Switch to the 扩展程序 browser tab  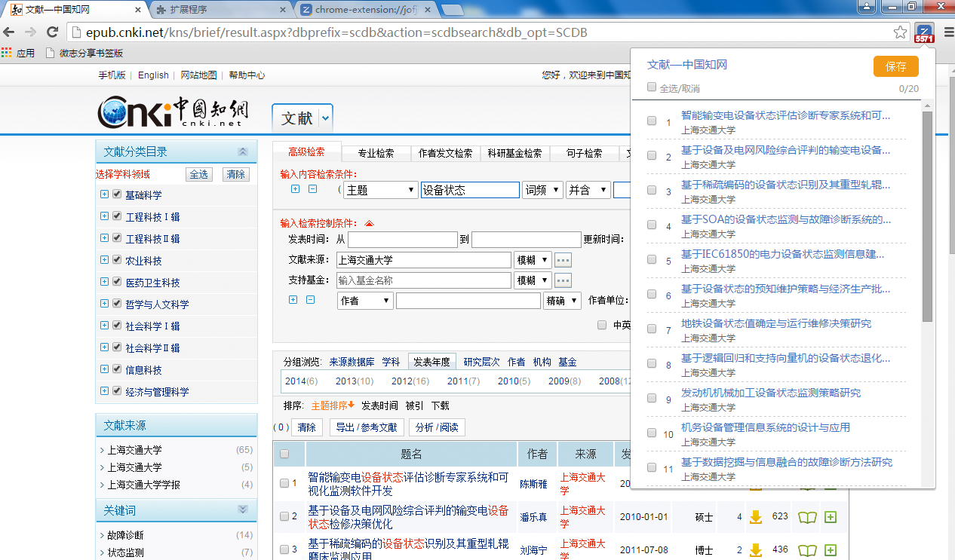point(219,10)
